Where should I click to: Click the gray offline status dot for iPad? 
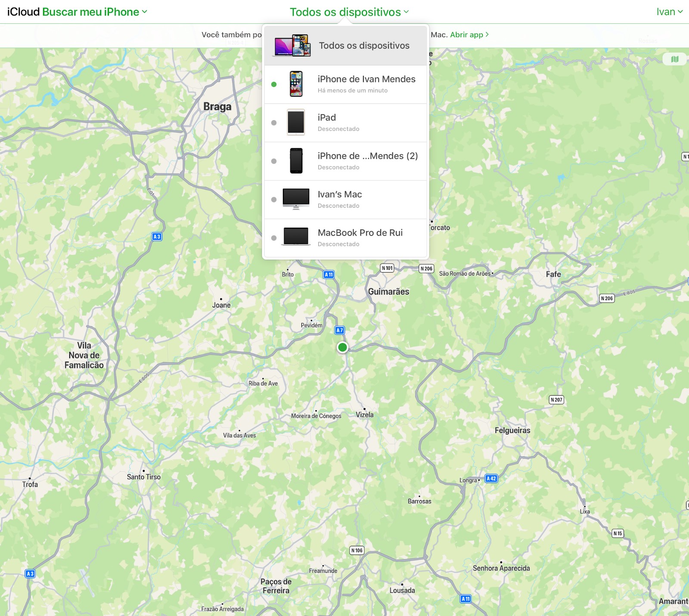pyautogui.click(x=274, y=123)
